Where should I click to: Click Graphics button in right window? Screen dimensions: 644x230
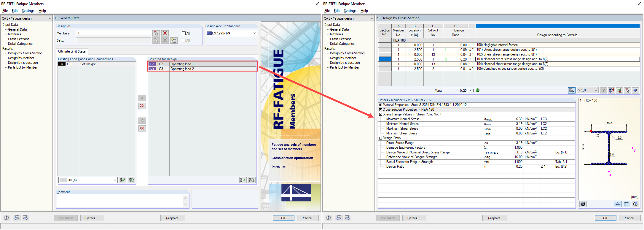[494, 218]
